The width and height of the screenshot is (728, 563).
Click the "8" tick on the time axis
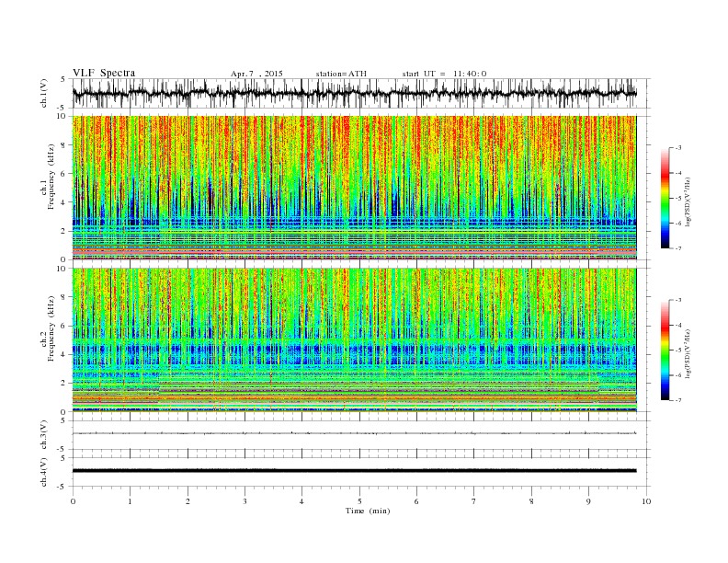[x=531, y=501]
